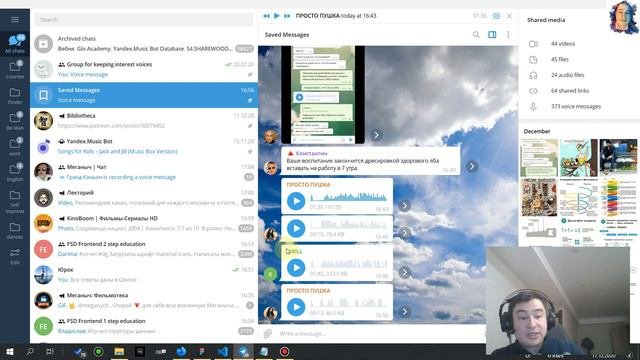Forward the bottom ПРОСТО ПУШКА voice message

coord(404,311)
